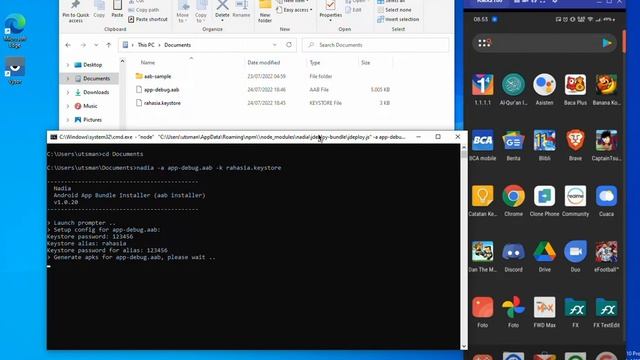Launch the Captain Tsubasa game
This screenshot has width=640, height=360.
click(x=607, y=140)
